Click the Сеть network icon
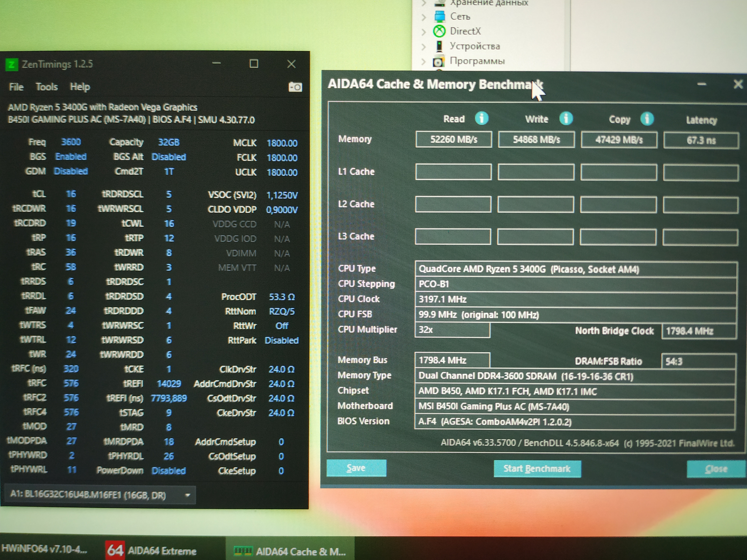 [x=439, y=16]
